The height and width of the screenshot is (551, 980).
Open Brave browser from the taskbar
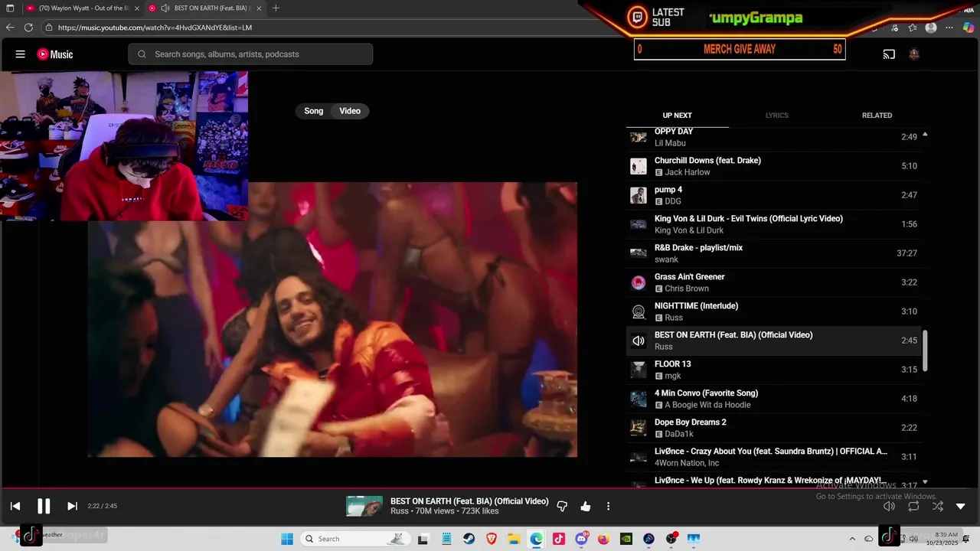(x=491, y=539)
